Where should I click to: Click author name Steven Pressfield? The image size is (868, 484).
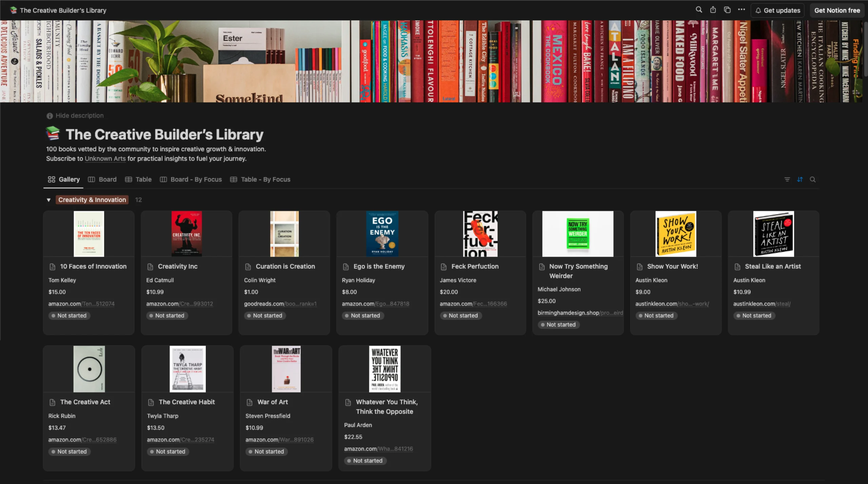(268, 416)
